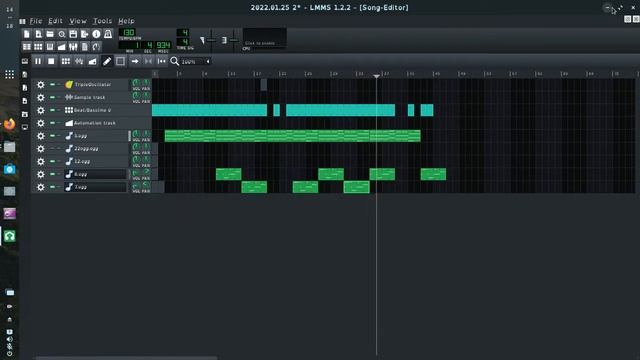Click the new-from-template icon

point(38,34)
